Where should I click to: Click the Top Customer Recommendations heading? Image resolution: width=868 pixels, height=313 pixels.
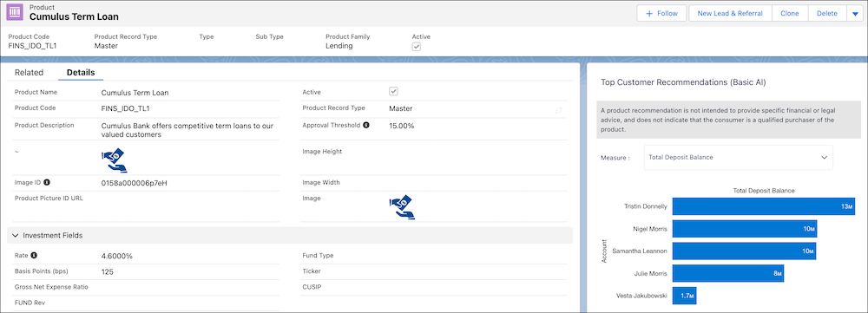point(683,82)
